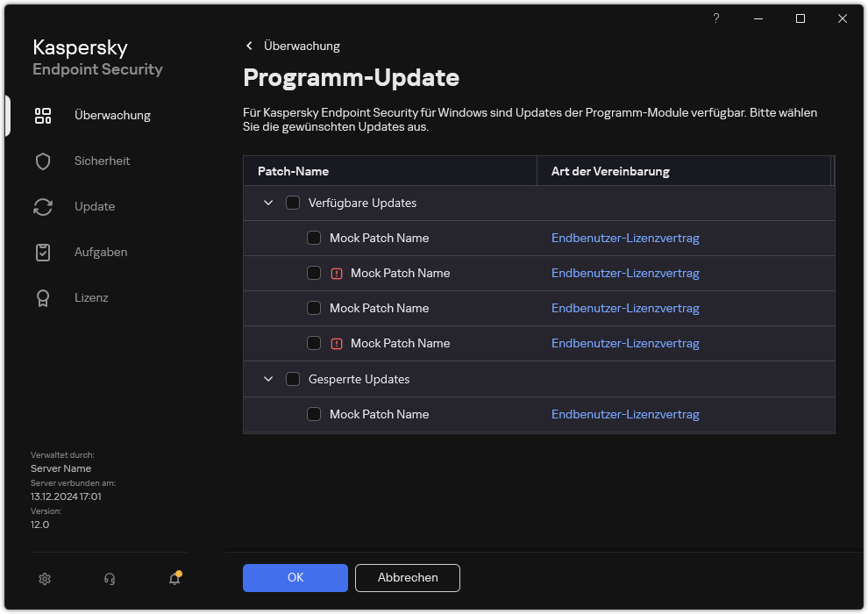Go back using the arrow beside Überwachung

(249, 46)
